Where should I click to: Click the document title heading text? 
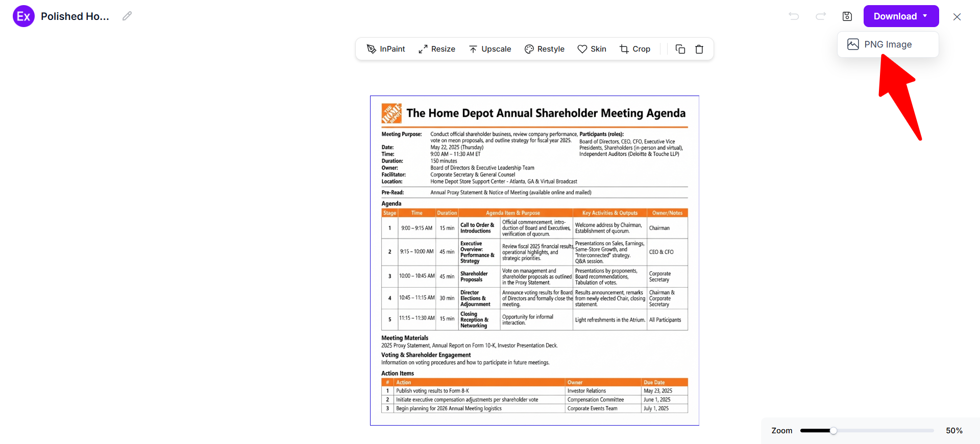(x=546, y=113)
